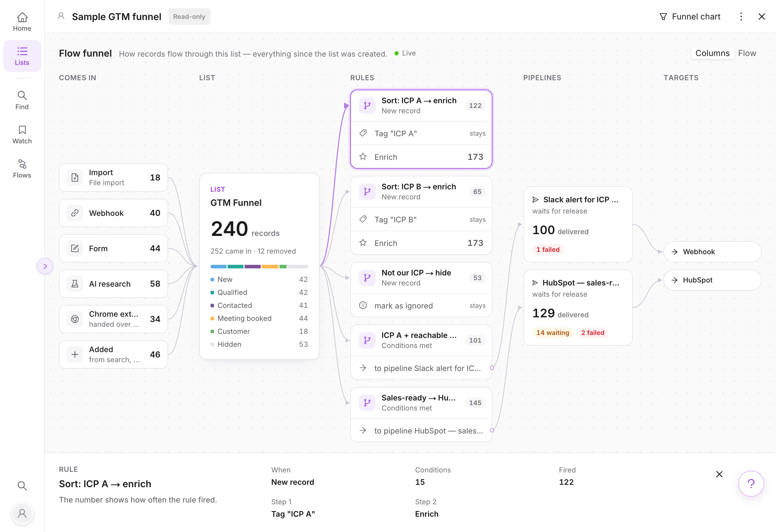The height and width of the screenshot is (532, 776).
Task: Open the GTM Funnel list title
Action: (236, 203)
